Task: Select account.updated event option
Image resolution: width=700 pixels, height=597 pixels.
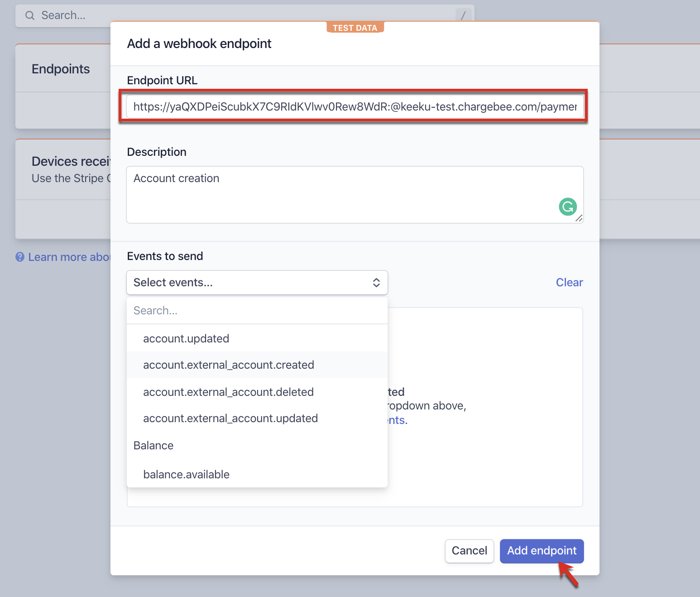Action: click(186, 338)
